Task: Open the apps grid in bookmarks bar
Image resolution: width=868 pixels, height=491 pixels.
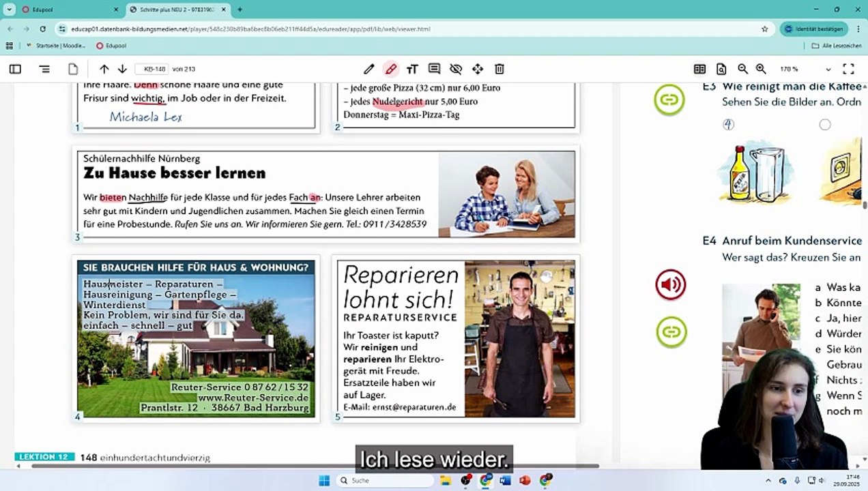Action: (9, 46)
